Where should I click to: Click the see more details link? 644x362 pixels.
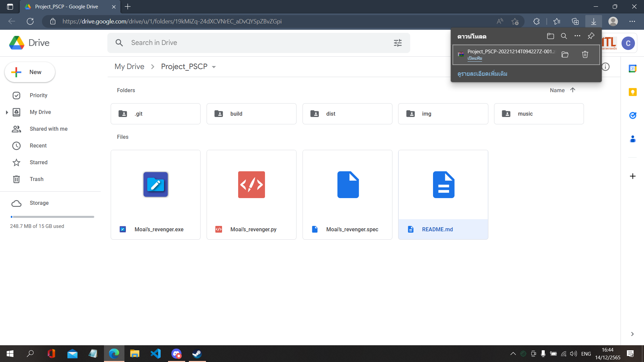coord(482,74)
